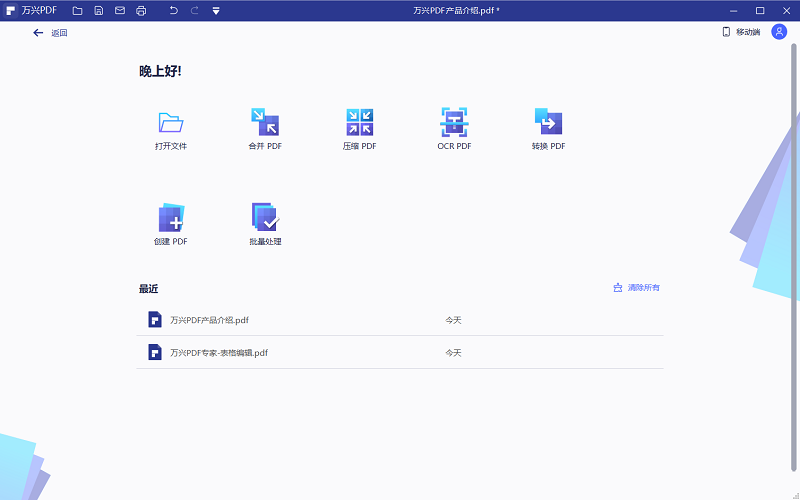800x500 pixels.
Task: Start the OCR PDF tool
Action: [x=454, y=123]
